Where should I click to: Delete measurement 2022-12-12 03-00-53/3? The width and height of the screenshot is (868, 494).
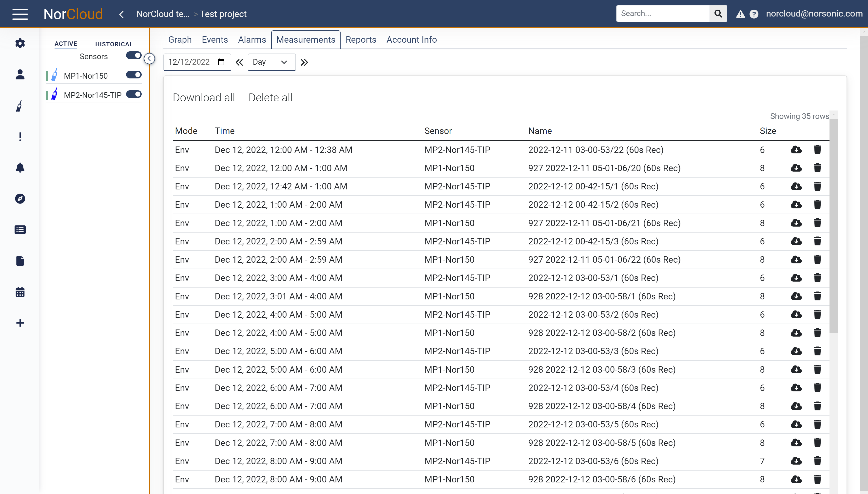coord(817,351)
